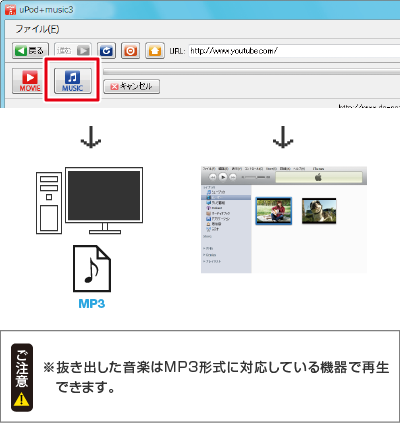This screenshot has height=423, width=400.
Task: Click the blue MUSIC extract button
Action: (73, 81)
